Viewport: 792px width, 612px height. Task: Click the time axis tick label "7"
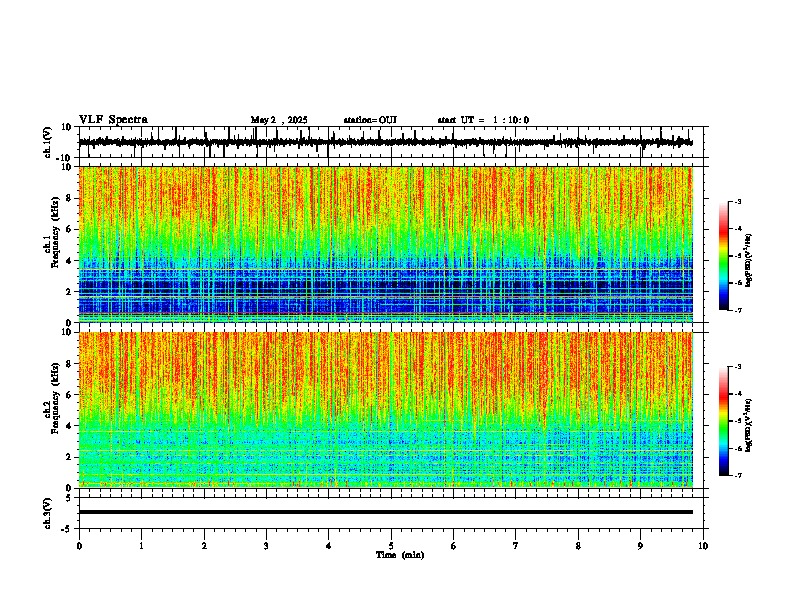point(516,546)
